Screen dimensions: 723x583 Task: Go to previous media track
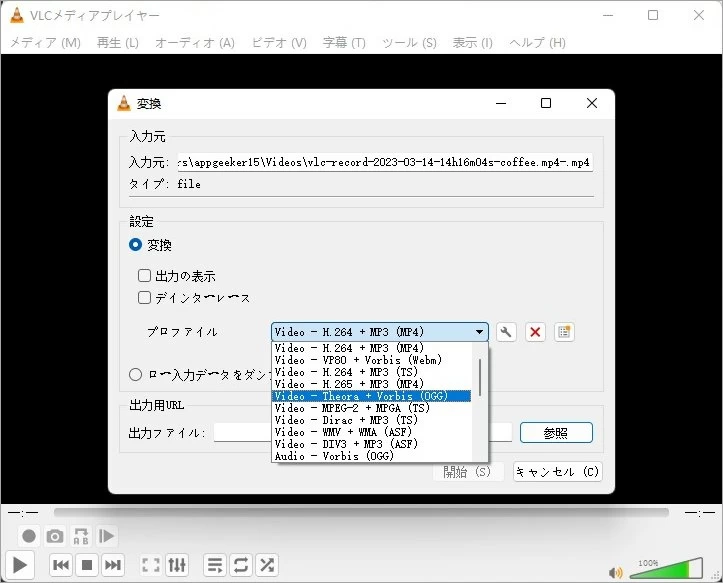(61, 565)
